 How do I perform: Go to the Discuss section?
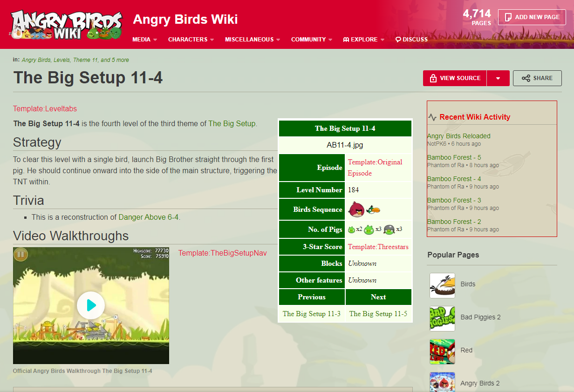[x=411, y=40]
